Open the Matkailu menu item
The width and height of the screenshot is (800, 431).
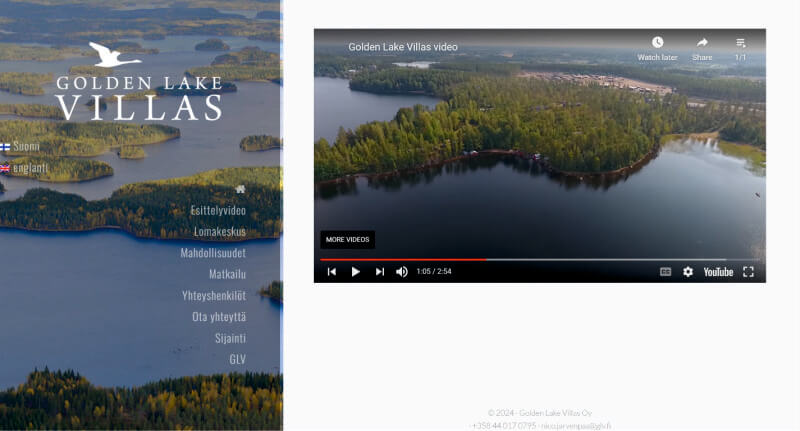228,274
